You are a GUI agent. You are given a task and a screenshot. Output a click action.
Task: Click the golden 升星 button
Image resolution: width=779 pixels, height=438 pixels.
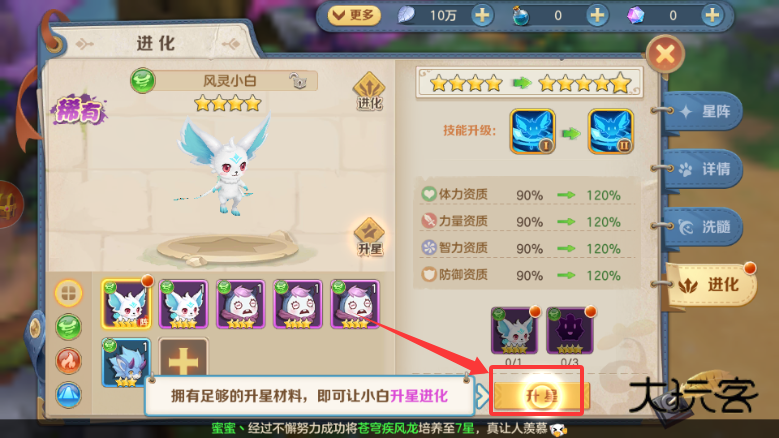click(x=541, y=396)
